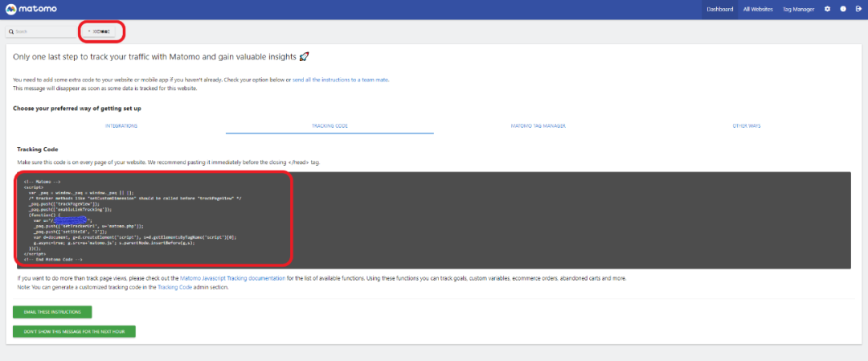
Task: Open Tag Manager in top menu
Action: [x=798, y=10]
